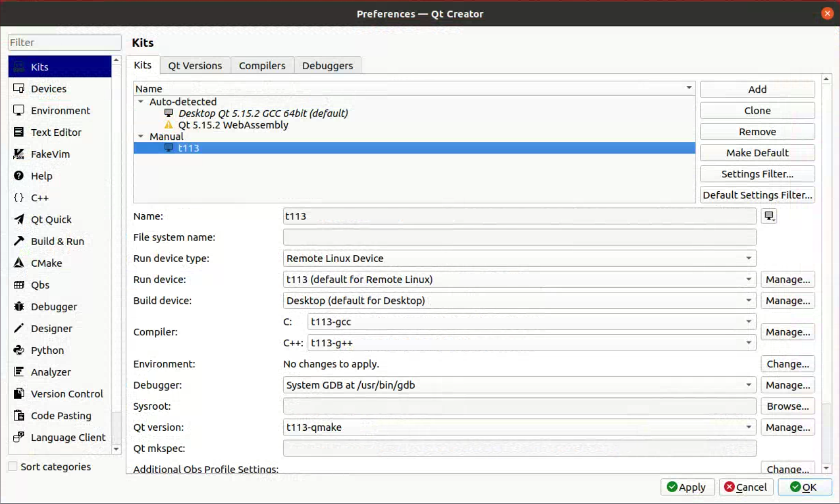Close the Preferences dialog window
Viewport: 840px width, 504px height.
pyautogui.click(x=827, y=13)
